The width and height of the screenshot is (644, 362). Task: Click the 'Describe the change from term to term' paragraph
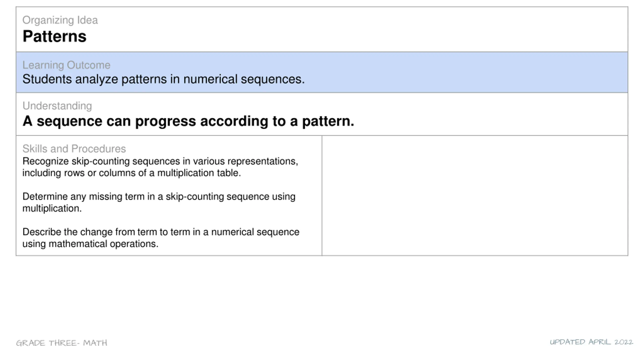161,238
